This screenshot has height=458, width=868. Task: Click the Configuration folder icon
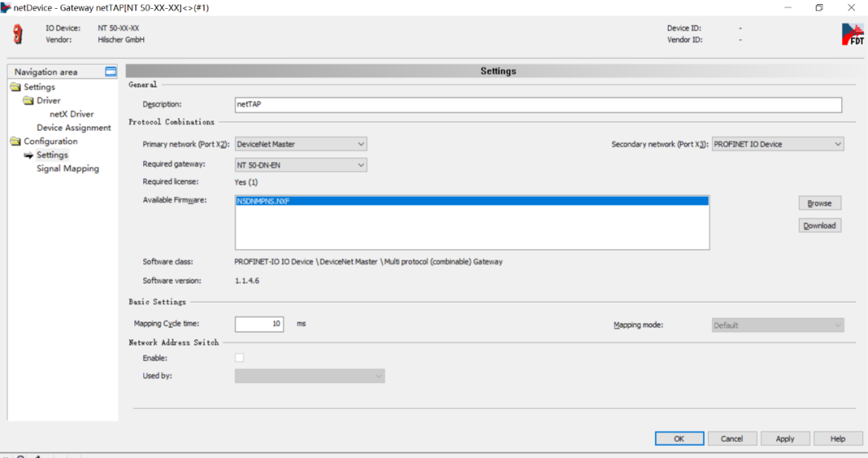[x=16, y=141]
